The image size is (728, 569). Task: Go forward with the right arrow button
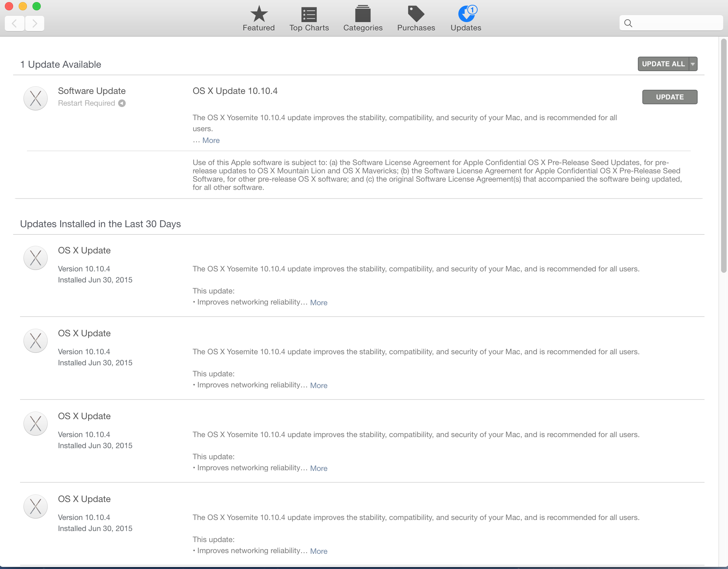pyautogui.click(x=35, y=23)
